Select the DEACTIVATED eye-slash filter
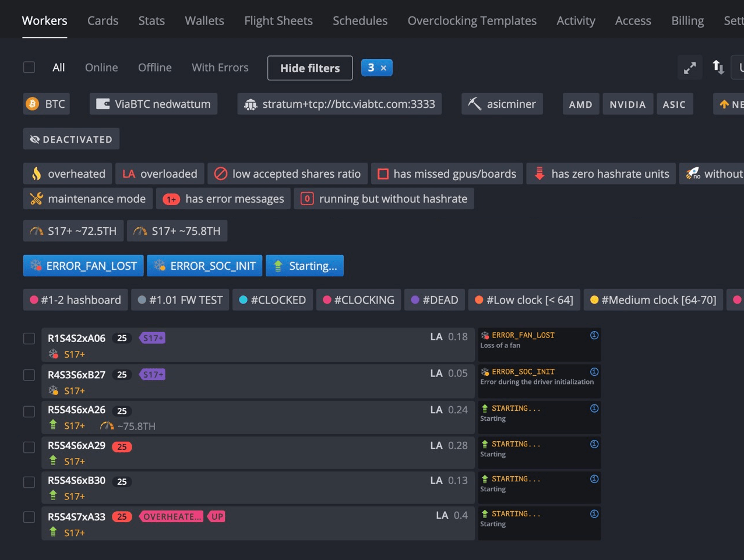The image size is (744, 560). tap(70, 139)
